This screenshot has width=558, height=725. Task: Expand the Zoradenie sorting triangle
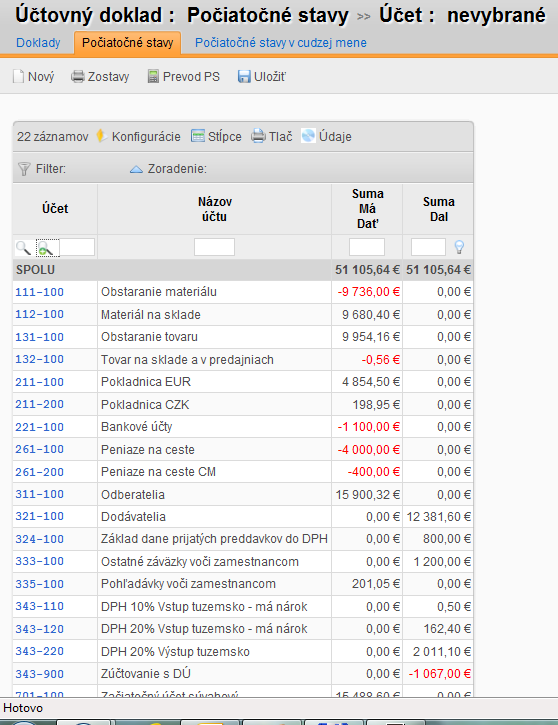coord(136,169)
